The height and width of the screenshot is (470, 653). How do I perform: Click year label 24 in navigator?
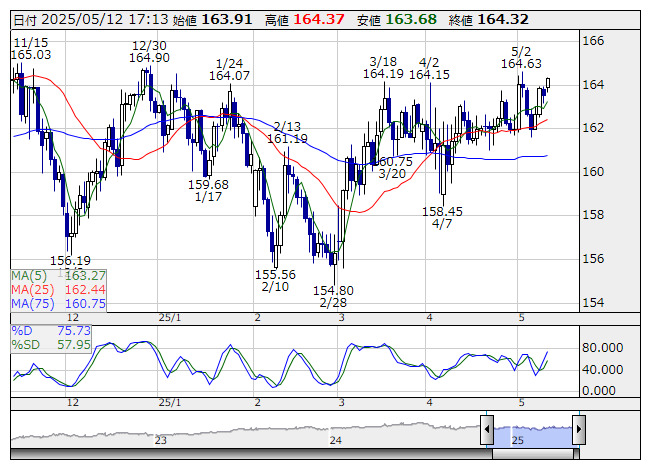[x=336, y=440]
